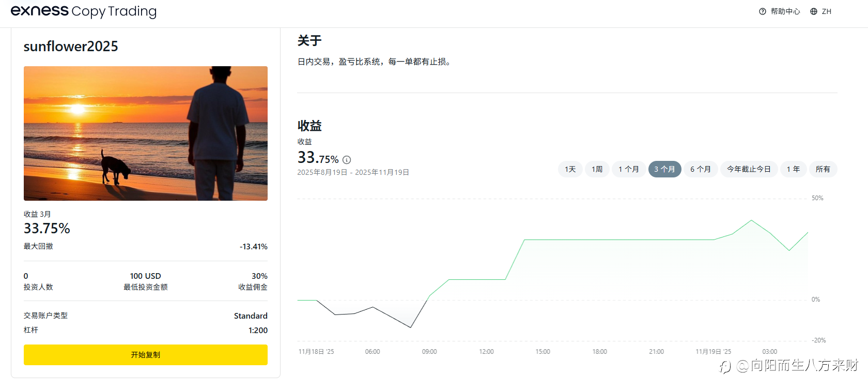Click the info icon beside 33.75% return
The width and height of the screenshot is (868, 389).
pyautogui.click(x=347, y=160)
